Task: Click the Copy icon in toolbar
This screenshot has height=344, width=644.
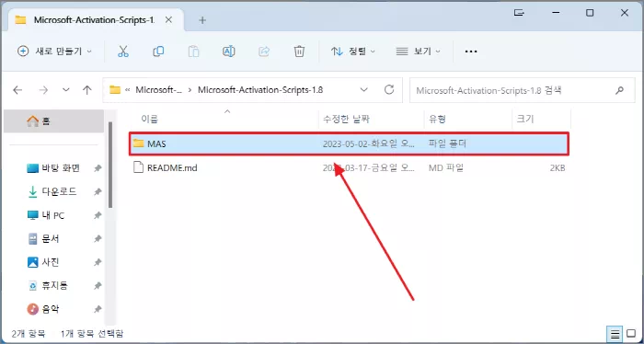Action: pyautogui.click(x=158, y=52)
